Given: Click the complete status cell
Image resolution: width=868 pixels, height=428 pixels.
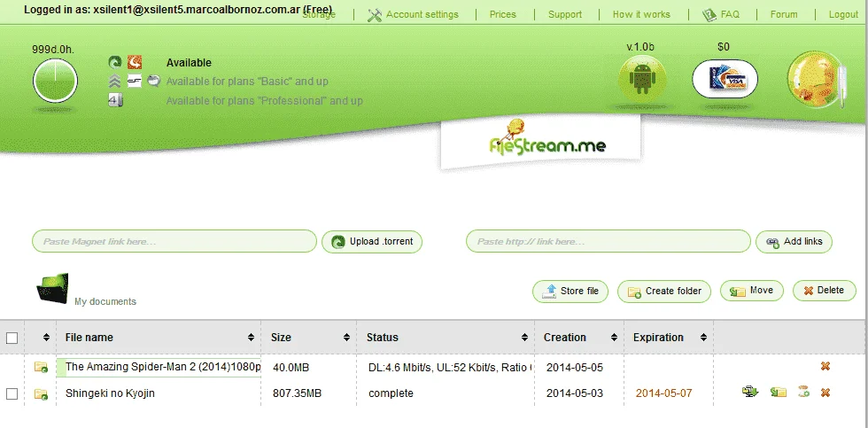Looking at the screenshot, I should (x=391, y=393).
